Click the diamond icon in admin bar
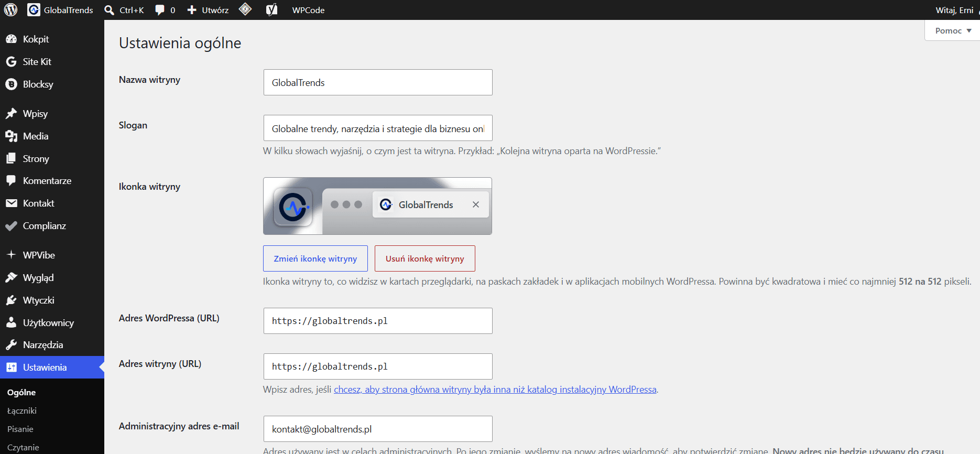The width and height of the screenshot is (980, 454). tap(245, 9)
